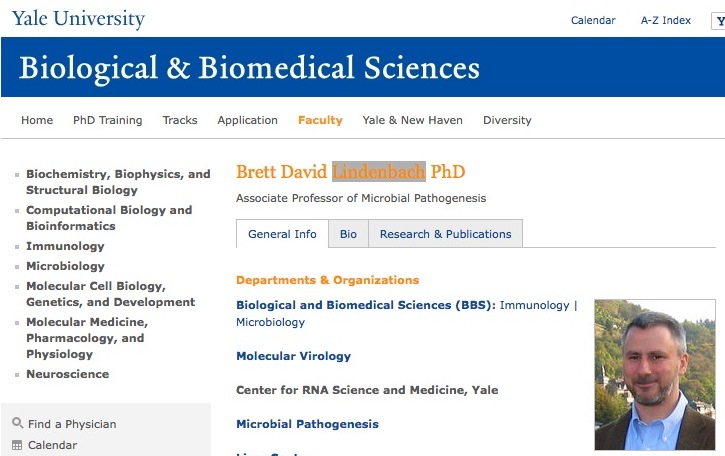Open the Calendar link in top bar
This screenshot has width=725, height=456.
pos(593,20)
